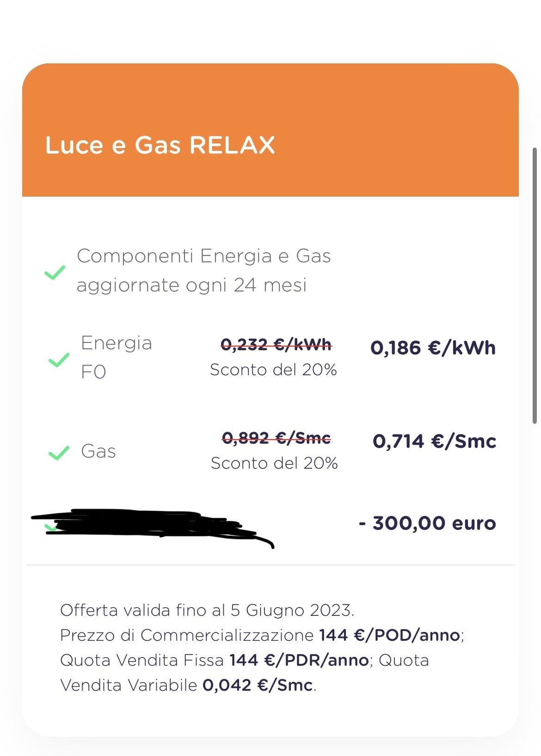The width and height of the screenshot is (541, 756).
Task: Tap the Gas row label
Action: 98,451
